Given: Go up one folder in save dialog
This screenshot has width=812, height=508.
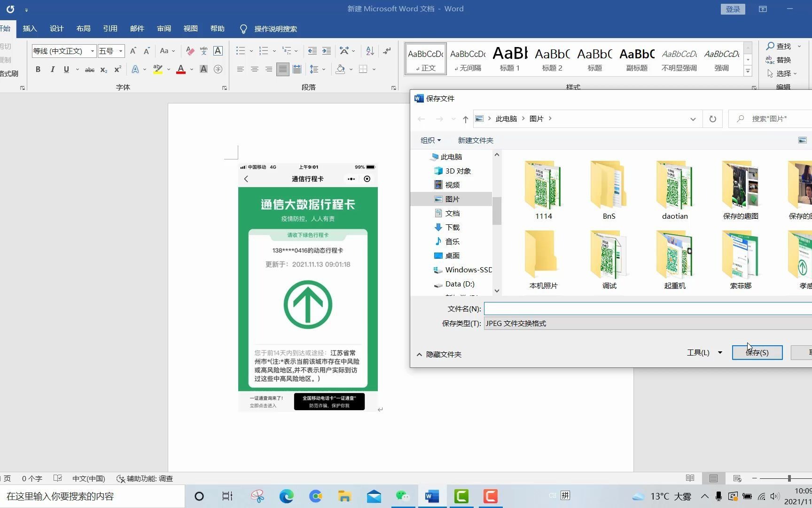Looking at the screenshot, I should [x=465, y=119].
